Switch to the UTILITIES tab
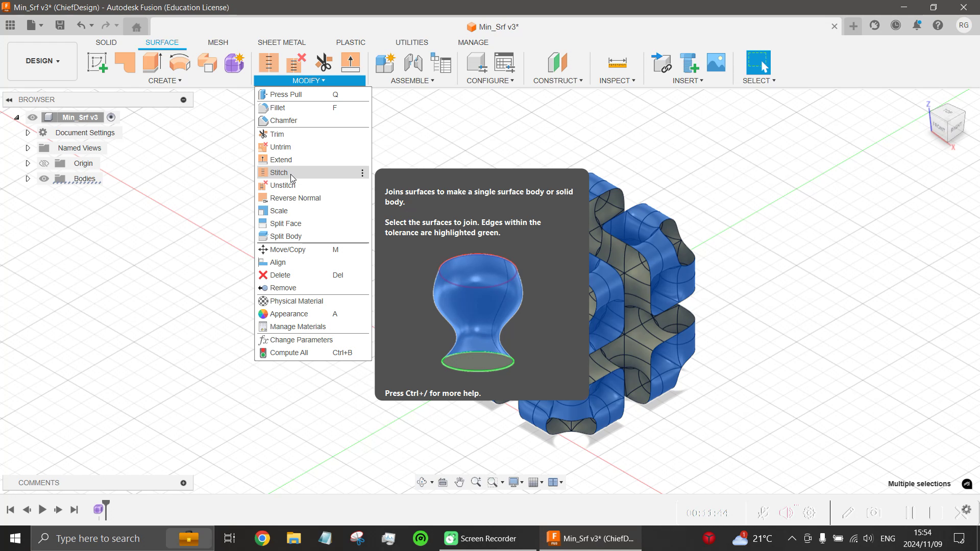 (x=412, y=42)
